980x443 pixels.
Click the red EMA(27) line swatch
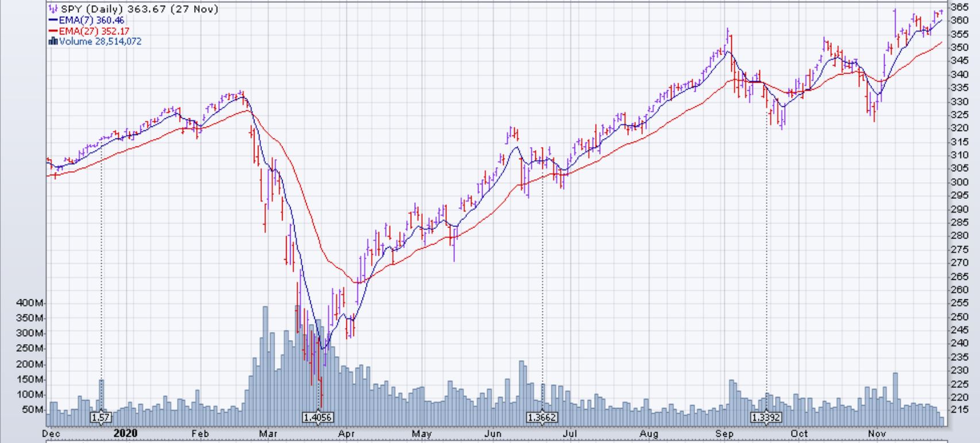(x=53, y=31)
